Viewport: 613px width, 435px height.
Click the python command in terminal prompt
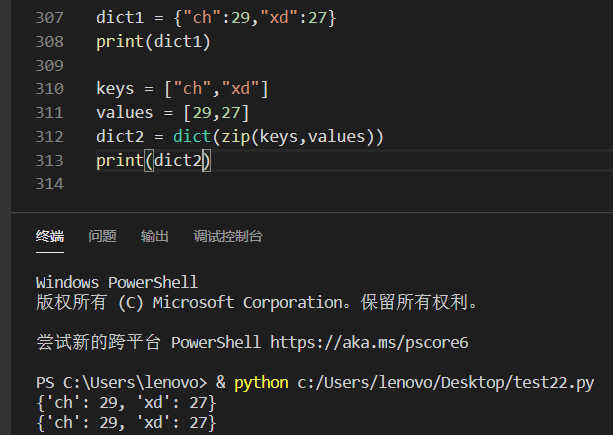261,383
